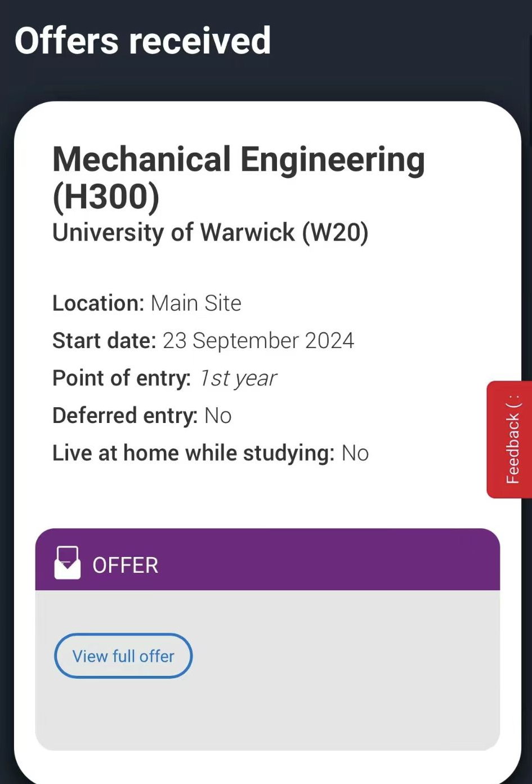Click Live at home while studying line
The height and width of the screenshot is (784, 532).
[x=211, y=453]
